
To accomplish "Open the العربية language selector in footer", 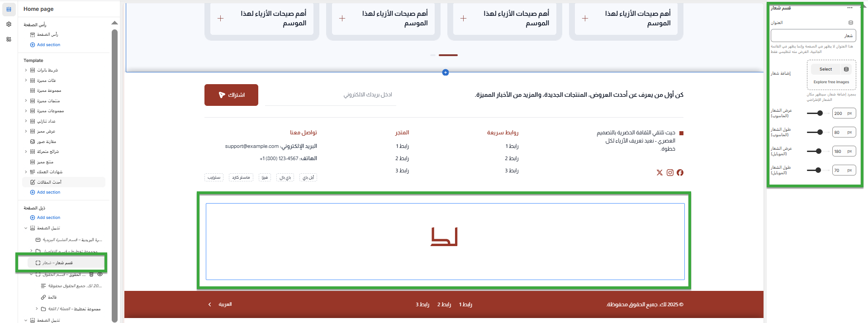I will tap(220, 304).
